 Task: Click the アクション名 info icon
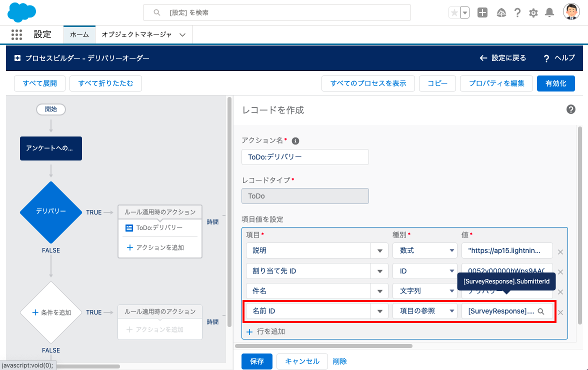pyautogui.click(x=295, y=141)
